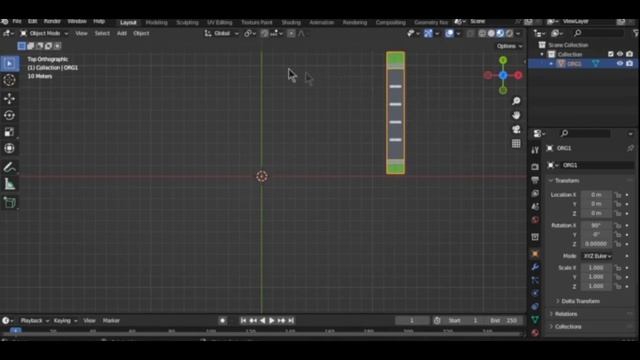Expand the Collections panel

tap(567, 327)
